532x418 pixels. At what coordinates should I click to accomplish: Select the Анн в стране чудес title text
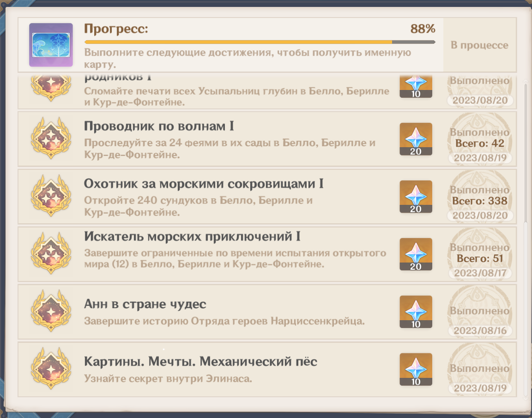coord(145,305)
